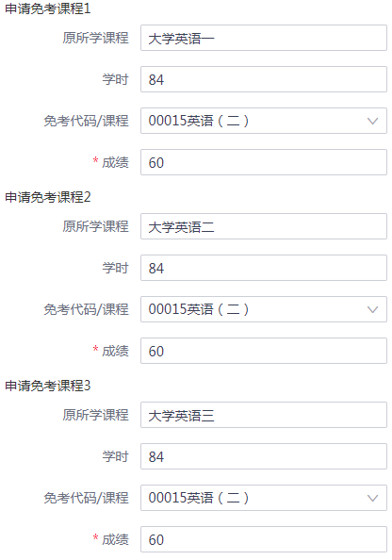Click the chevron arrow in course 1 exemption dropdown
The height and width of the screenshot is (560, 392).
[x=372, y=121]
